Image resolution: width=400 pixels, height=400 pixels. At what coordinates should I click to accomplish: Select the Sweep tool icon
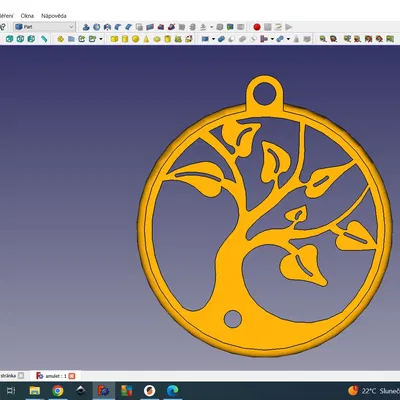coord(171,27)
